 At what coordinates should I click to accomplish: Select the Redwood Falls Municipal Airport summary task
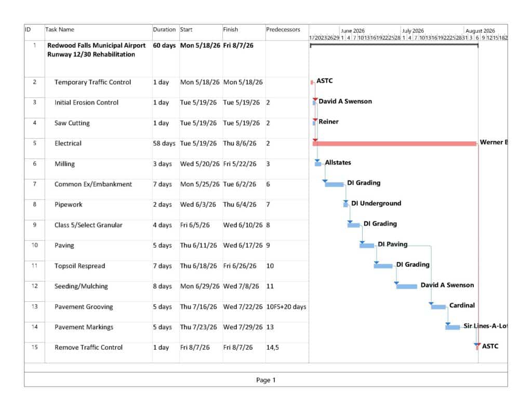96,50
